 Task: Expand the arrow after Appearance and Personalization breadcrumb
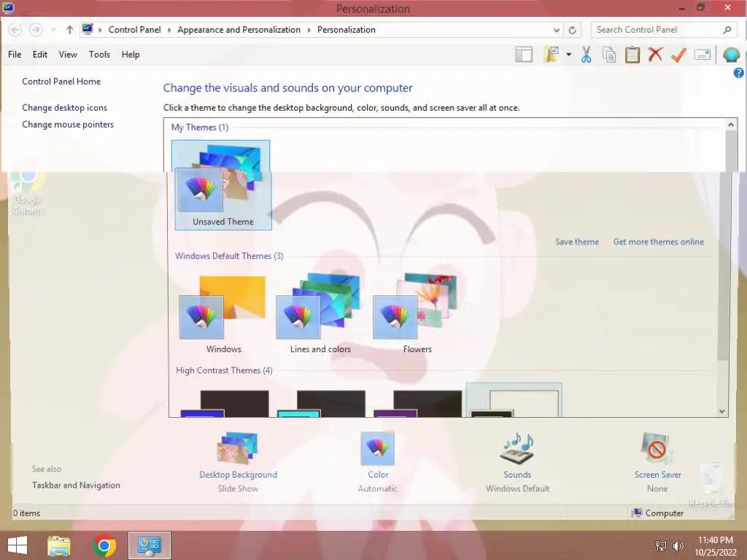click(x=309, y=30)
